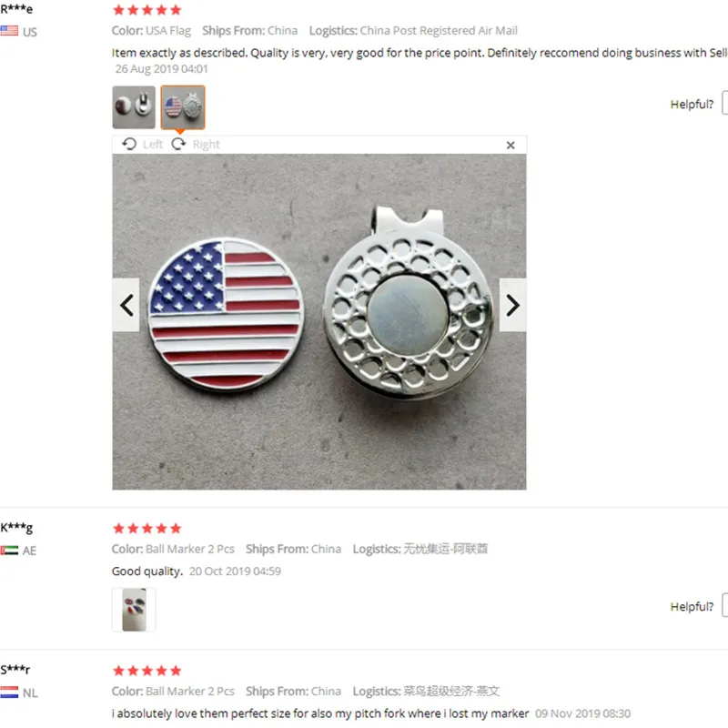The image size is (728, 728).
Task: Click the large USA flag marker image
Action: (226, 314)
